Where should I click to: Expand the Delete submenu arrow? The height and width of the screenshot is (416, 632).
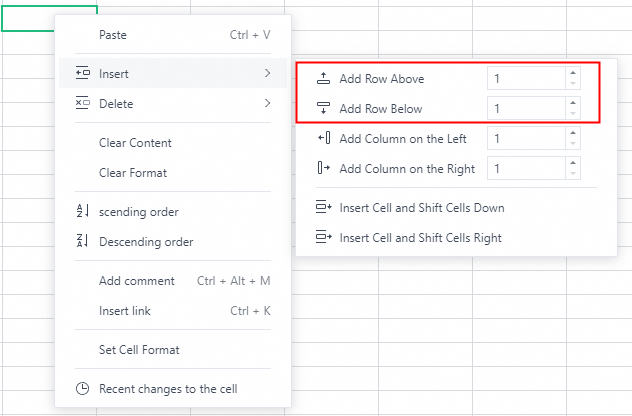click(x=267, y=103)
